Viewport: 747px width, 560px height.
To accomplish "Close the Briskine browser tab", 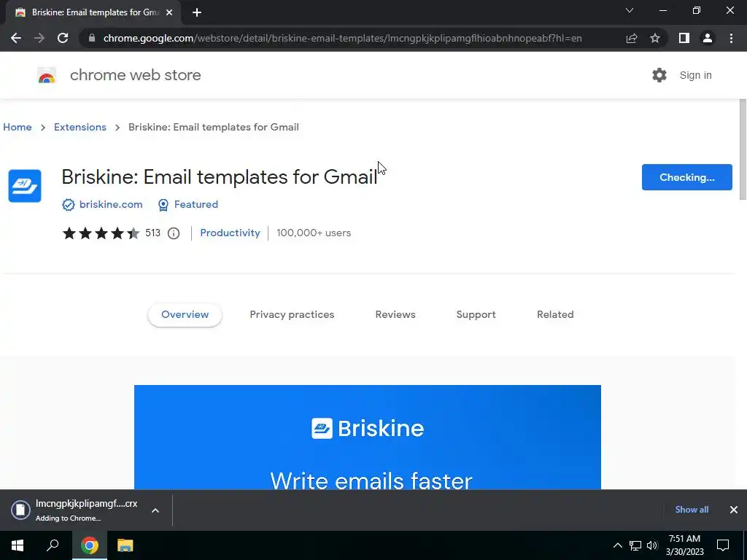I will tap(169, 12).
